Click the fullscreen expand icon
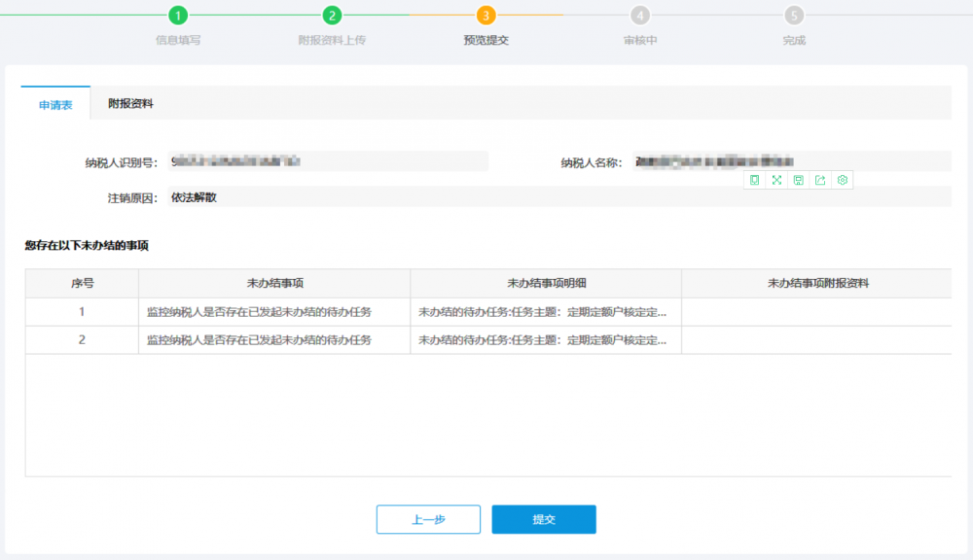 click(x=776, y=180)
